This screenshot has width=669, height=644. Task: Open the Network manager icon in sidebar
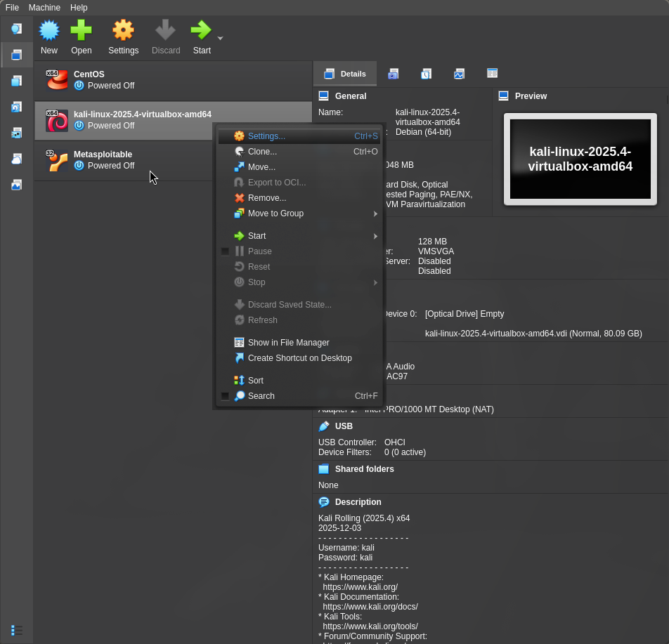coord(17,133)
